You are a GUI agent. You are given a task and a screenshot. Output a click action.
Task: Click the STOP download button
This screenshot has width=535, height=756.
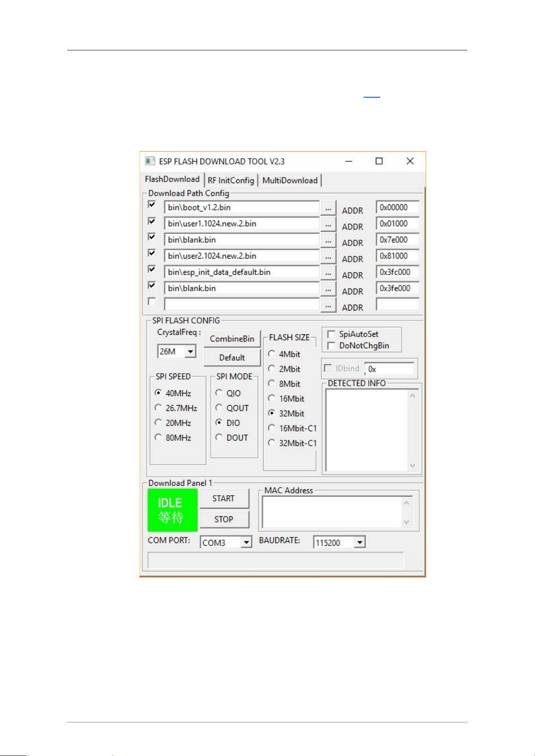(x=224, y=519)
